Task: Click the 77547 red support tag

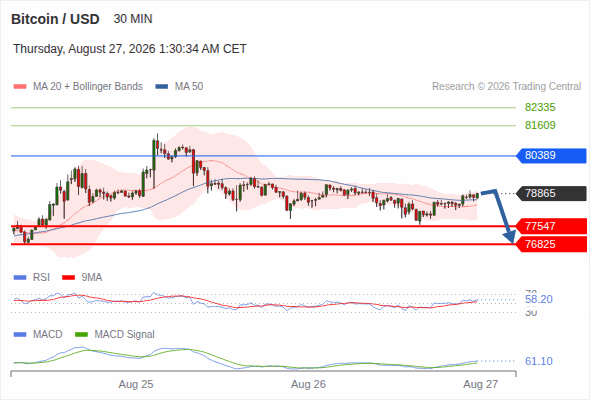Action: (551, 226)
